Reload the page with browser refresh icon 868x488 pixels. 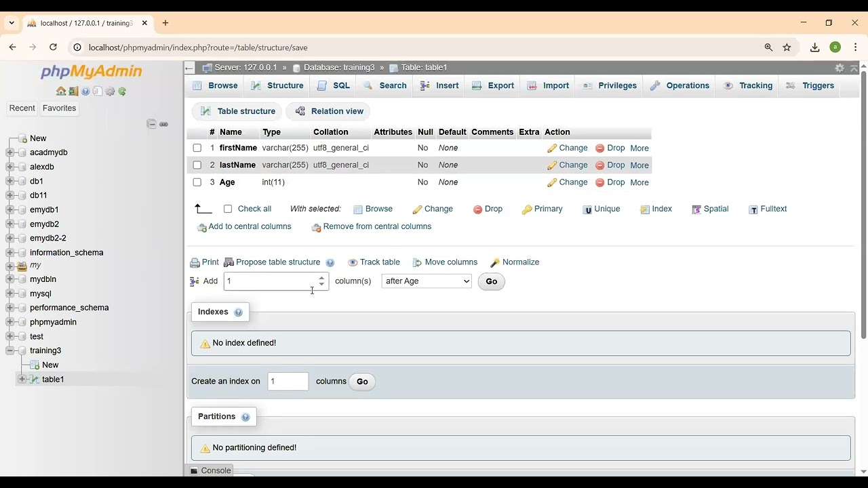pyautogui.click(x=53, y=47)
